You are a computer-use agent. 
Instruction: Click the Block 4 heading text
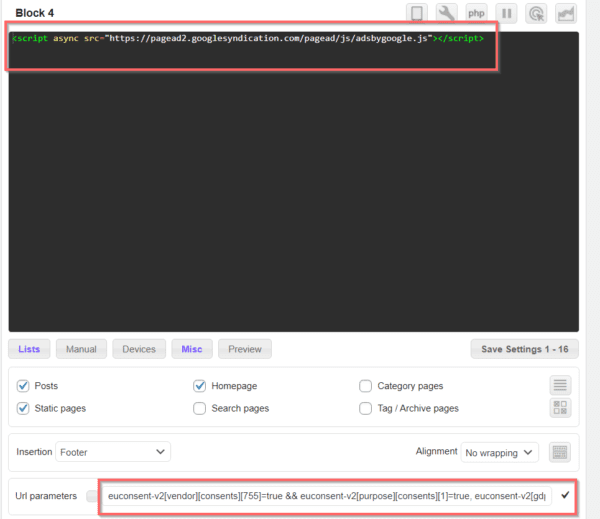[x=34, y=13]
